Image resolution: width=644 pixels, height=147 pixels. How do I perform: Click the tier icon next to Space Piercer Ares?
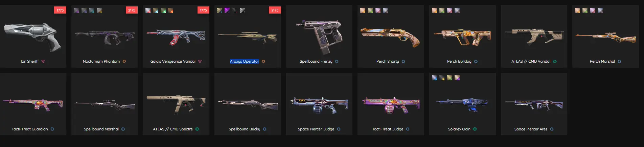tap(552, 129)
